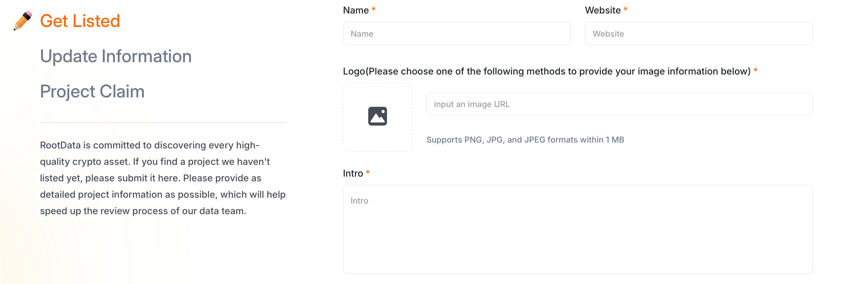
Task: Click into the Website input field
Action: 698,34
